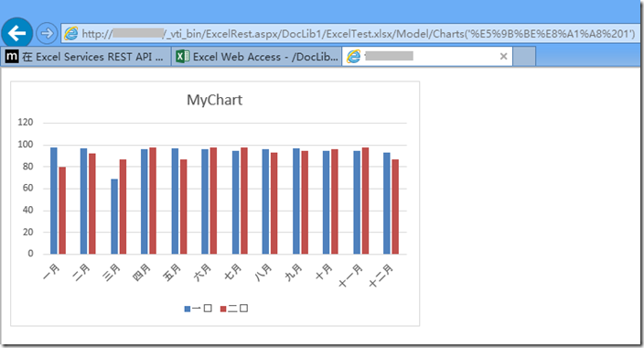The width and height of the screenshot is (644, 348).
Task: Close the active browser tab
Action: (x=503, y=57)
